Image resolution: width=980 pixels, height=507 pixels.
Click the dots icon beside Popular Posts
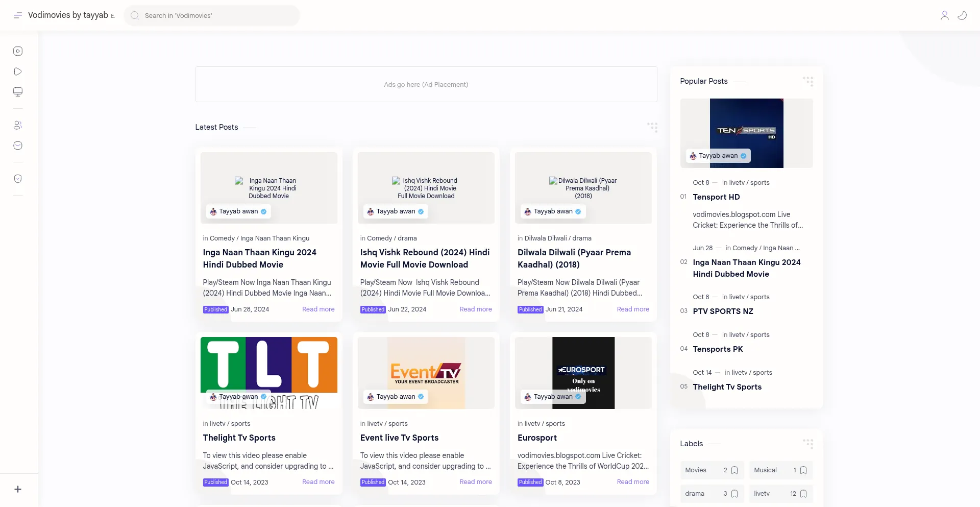(x=808, y=81)
